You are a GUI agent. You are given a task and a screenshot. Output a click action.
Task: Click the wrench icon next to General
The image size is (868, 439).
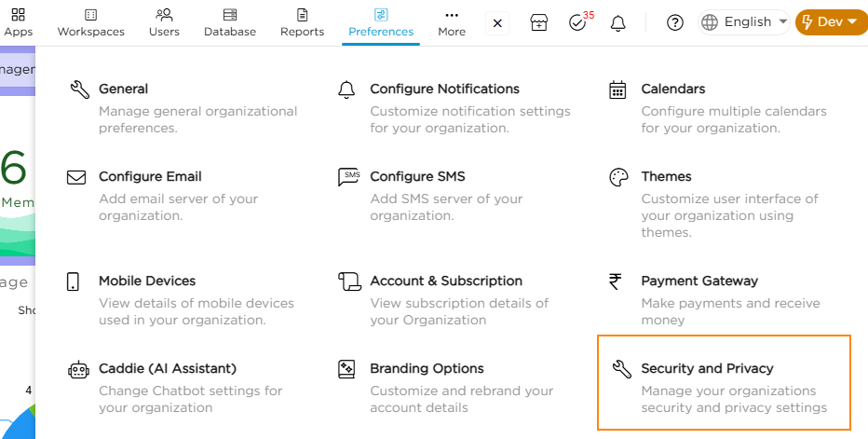[79, 89]
